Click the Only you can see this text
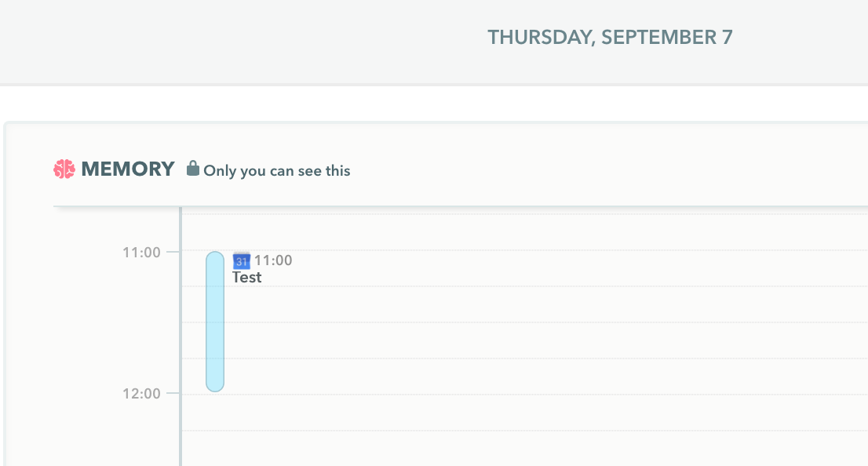Image resolution: width=868 pixels, height=466 pixels. (x=277, y=170)
